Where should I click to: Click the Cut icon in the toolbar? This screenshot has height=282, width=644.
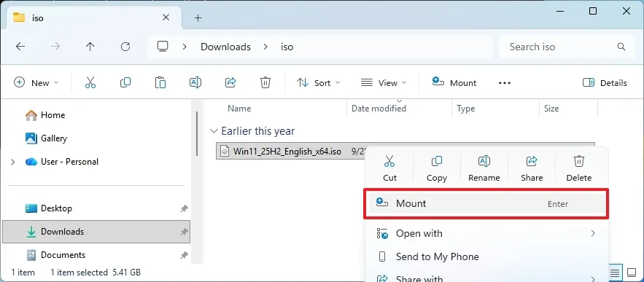coord(90,83)
